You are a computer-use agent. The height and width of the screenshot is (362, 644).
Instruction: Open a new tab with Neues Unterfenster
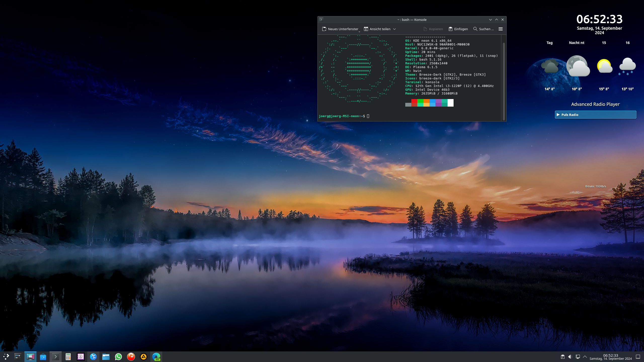click(340, 29)
